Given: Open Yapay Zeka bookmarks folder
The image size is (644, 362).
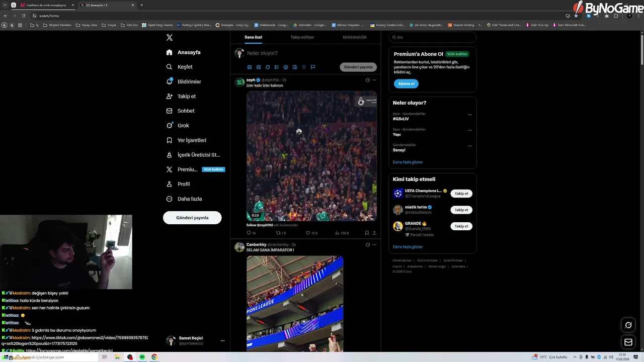Looking at the screenshot, I should [x=87, y=25].
